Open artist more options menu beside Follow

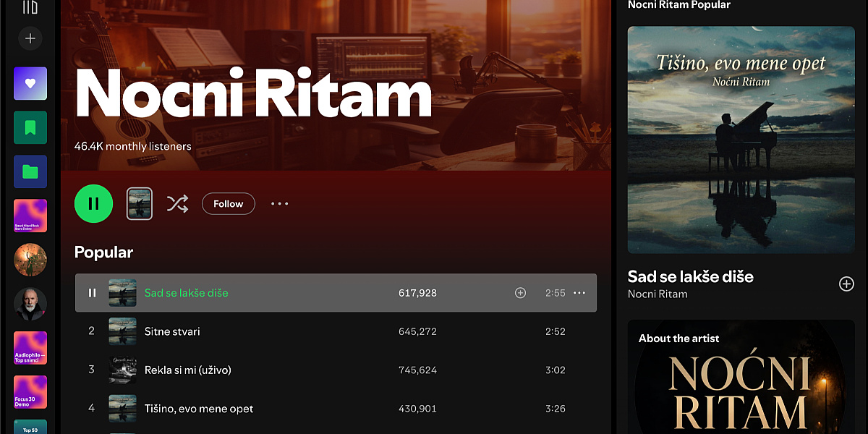280,204
